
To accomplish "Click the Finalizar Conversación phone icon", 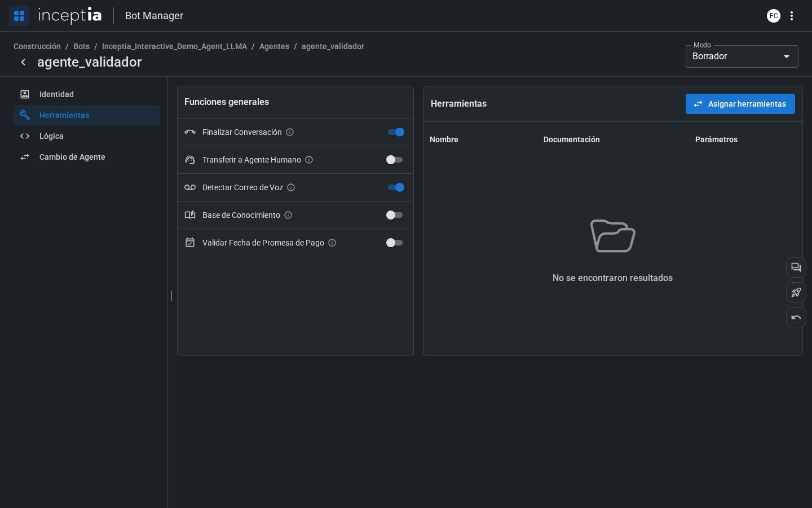I will [190, 132].
